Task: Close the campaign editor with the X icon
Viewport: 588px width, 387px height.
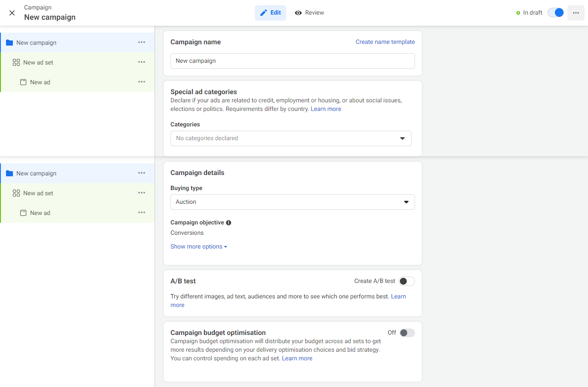Action: (x=12, y=13)
